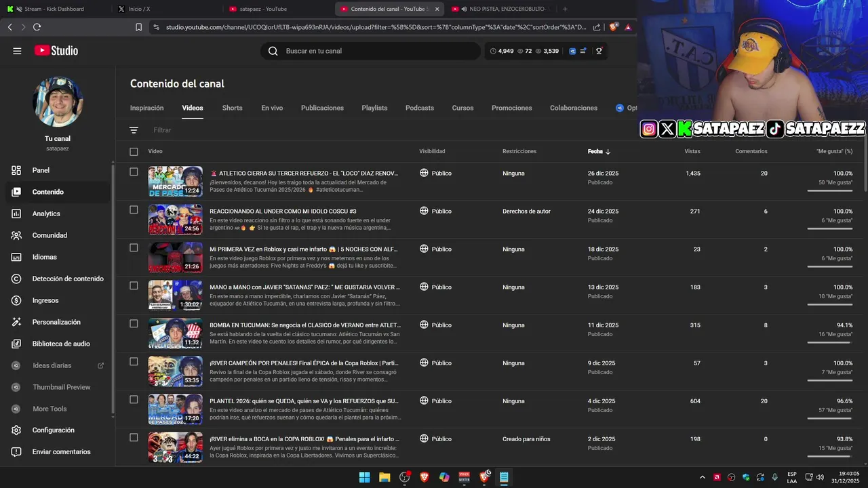Image resolution: width=868 pixels, height=488 pixels.
Task: Click the Fecha sort arrow
Action: 608,152
